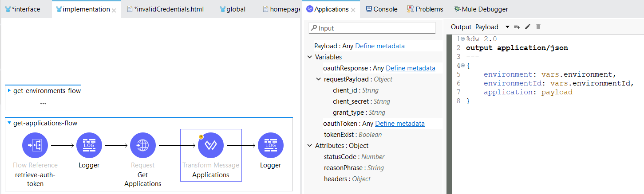Click Define metadata link for oauthToken

tap(400, 124)
